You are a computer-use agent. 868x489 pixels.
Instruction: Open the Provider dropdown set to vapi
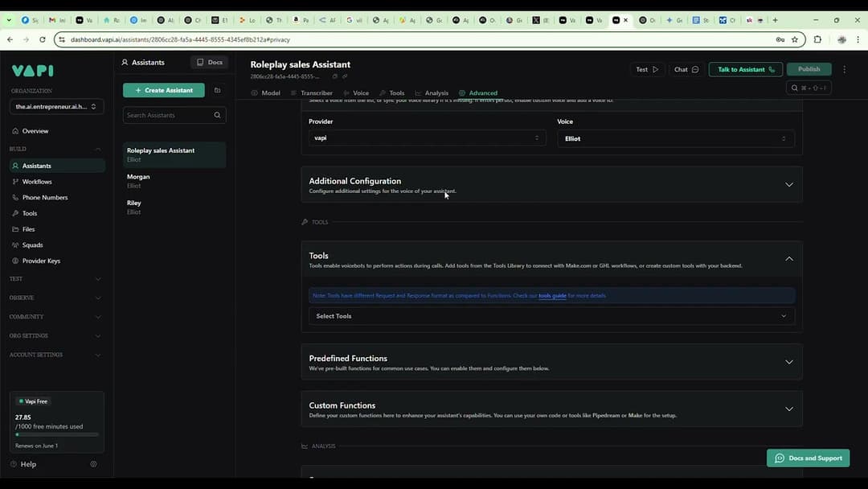click(427, 138)
